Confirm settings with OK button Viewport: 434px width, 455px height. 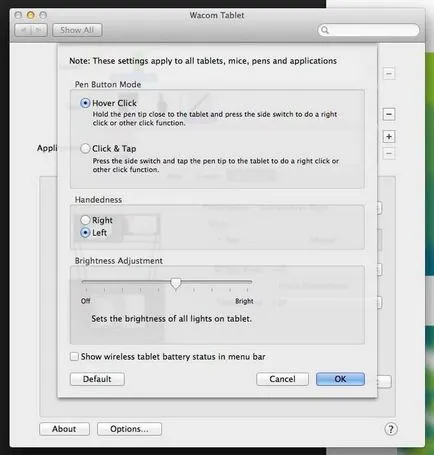click(x=340, y=379)
